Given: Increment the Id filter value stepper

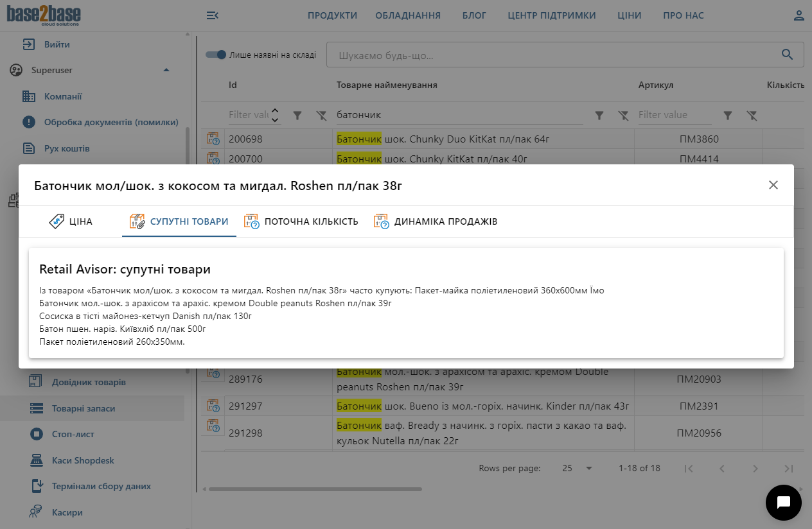Looking at the screenshot, I should coord(275,110).
